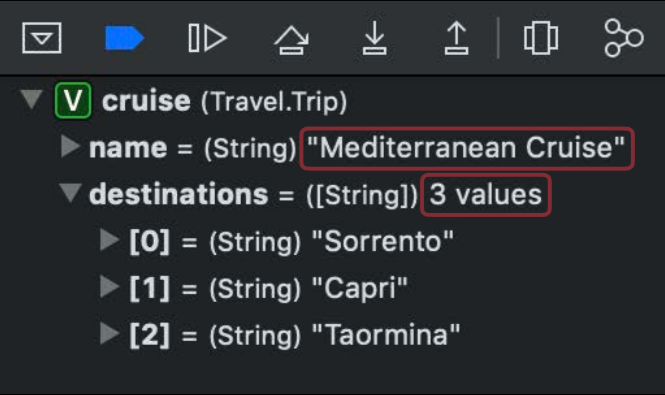
Task: Open the Debug View Hierarchy icon
Action: 541,38
